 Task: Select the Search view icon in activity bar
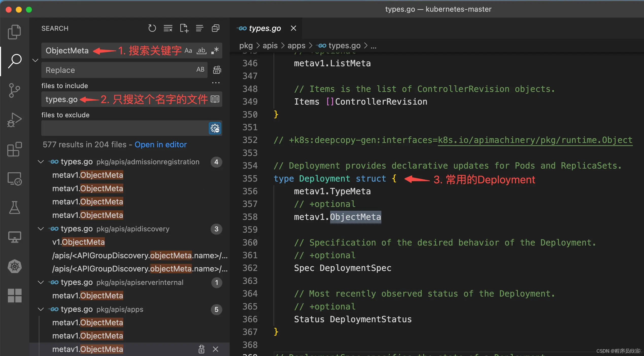click(14, 61)
